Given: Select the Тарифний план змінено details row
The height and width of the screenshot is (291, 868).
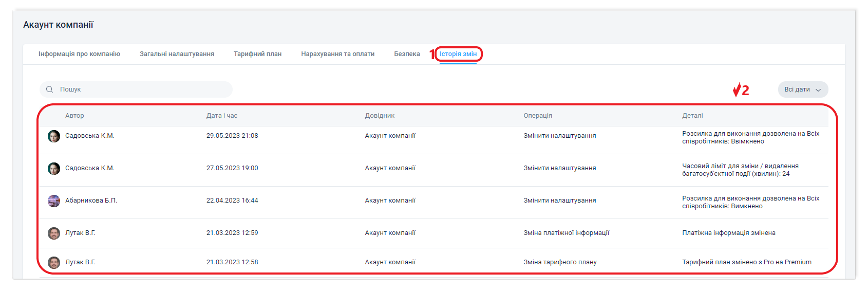Looking at the screenshot, I should (x=746, y=262).
